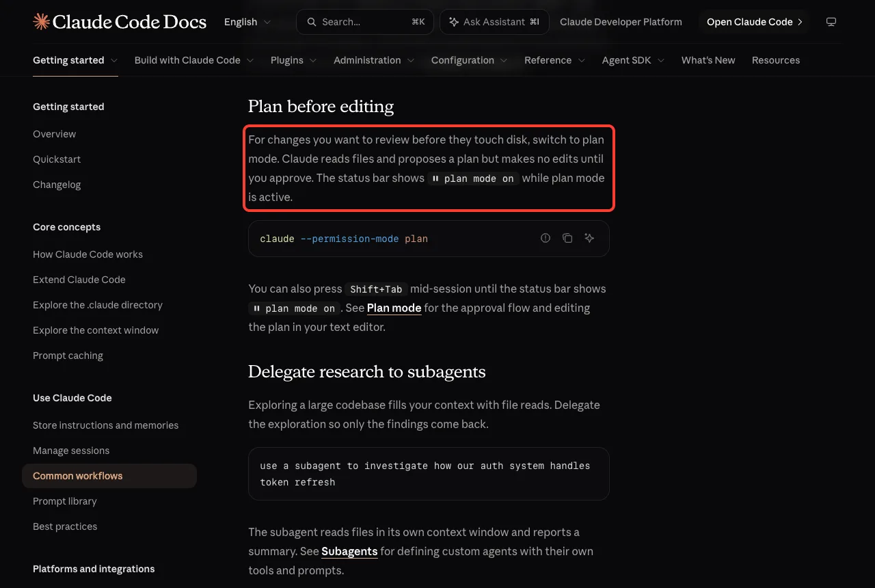The width and height of the screenshot is (875, 588).
Task: Expand the Build with Claude Code menu
Action: point(194,60)
